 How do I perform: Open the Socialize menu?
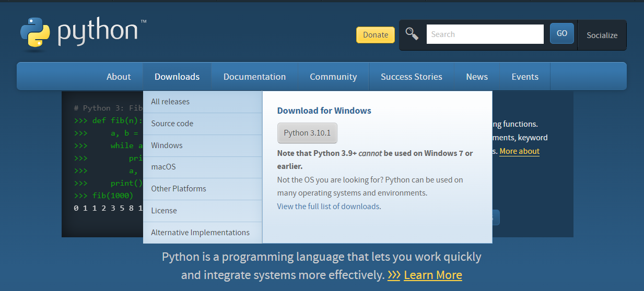point(602,35)
